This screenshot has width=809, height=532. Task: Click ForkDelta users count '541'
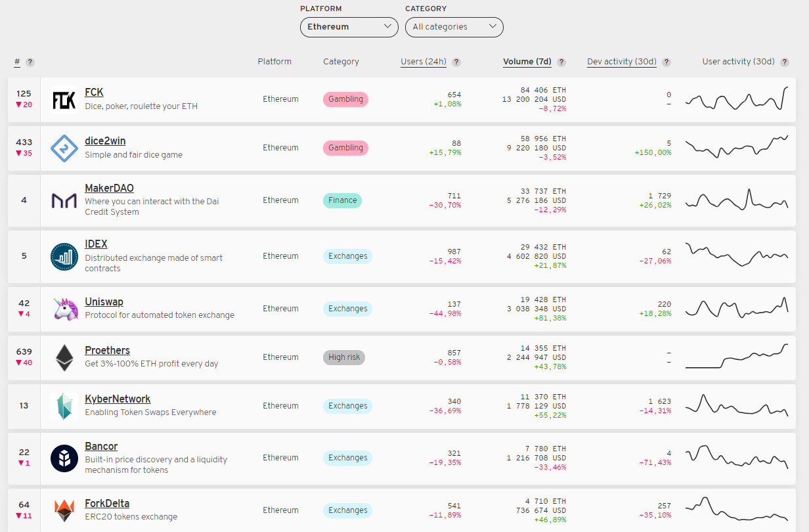pos(454,506)
